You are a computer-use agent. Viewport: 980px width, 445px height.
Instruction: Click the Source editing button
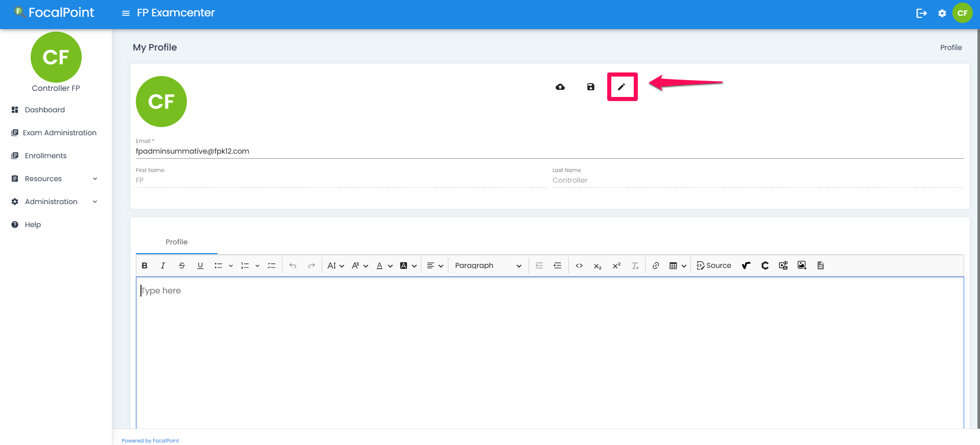click(714, 265)
